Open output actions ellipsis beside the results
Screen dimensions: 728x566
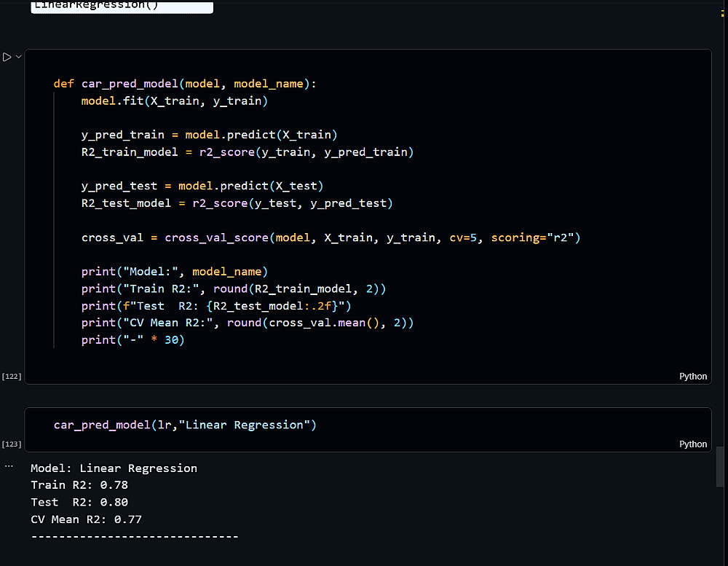[9, 464]
